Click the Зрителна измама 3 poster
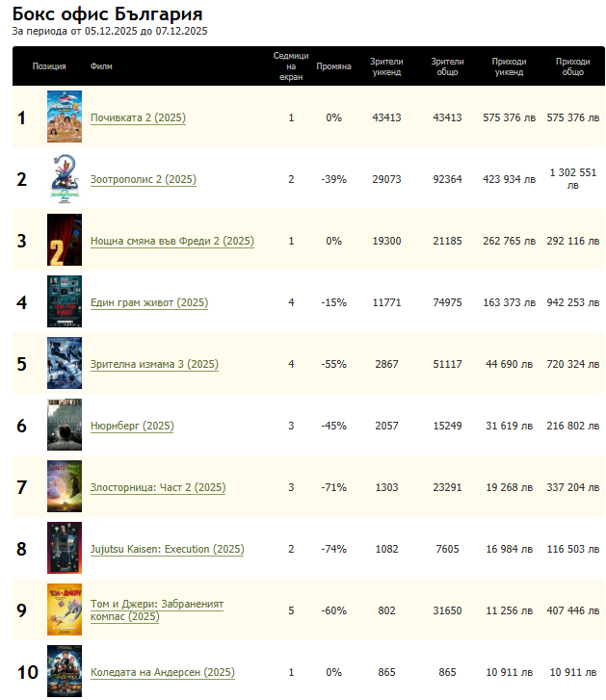The width and height of the screenshot is (606, 700). [65, 364]
